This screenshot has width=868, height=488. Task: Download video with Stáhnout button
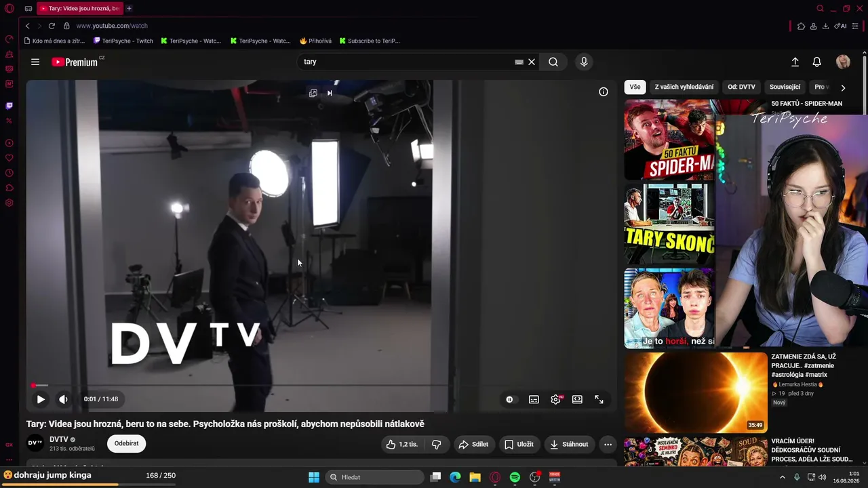tap(569, 445)
